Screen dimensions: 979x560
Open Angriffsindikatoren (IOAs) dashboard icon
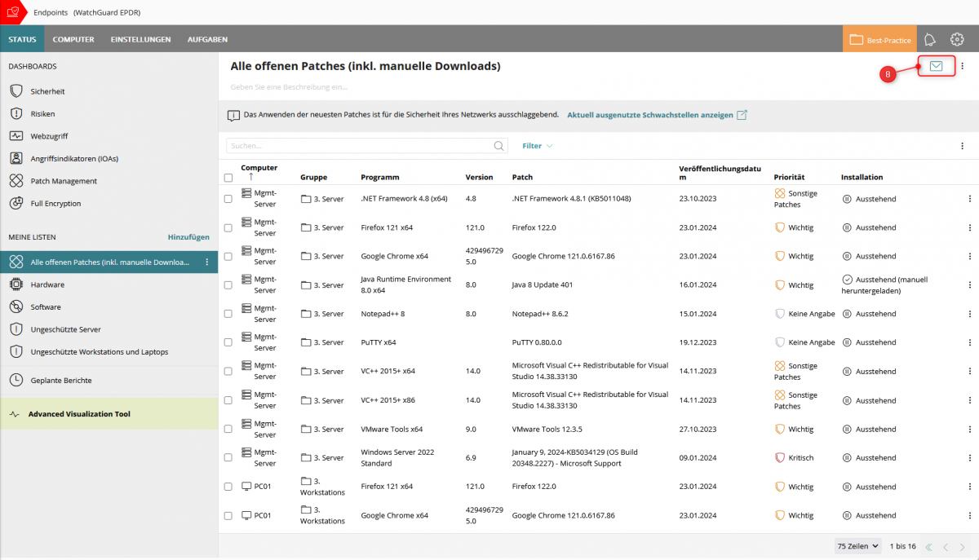click(x=18, y=158)
